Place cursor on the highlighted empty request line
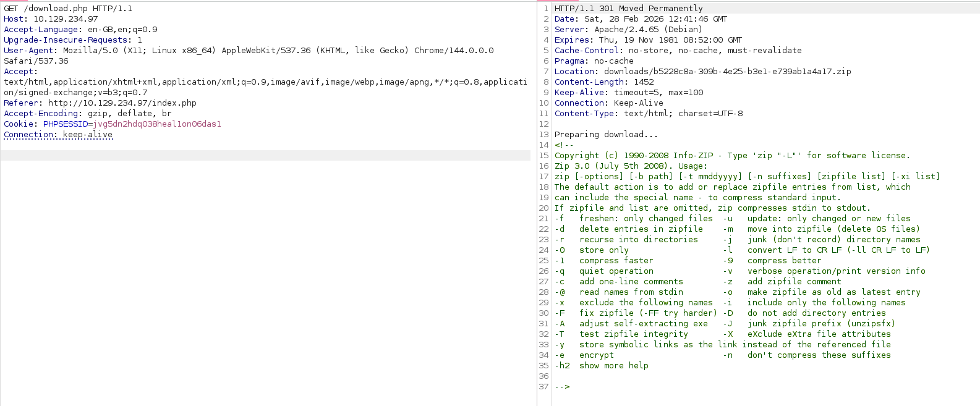This screenshot has width=980, height=406. point(265,156)
